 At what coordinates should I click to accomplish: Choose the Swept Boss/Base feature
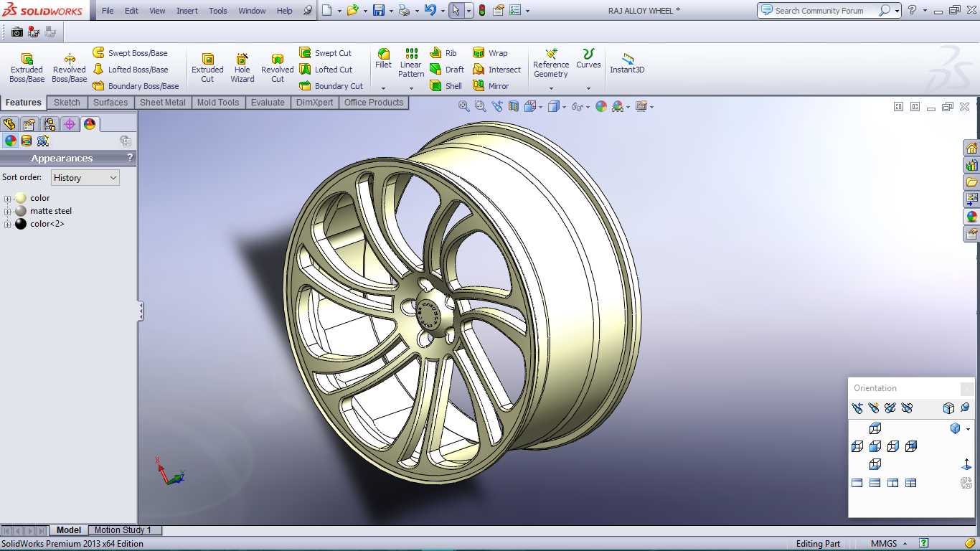[x=130, y=53]
